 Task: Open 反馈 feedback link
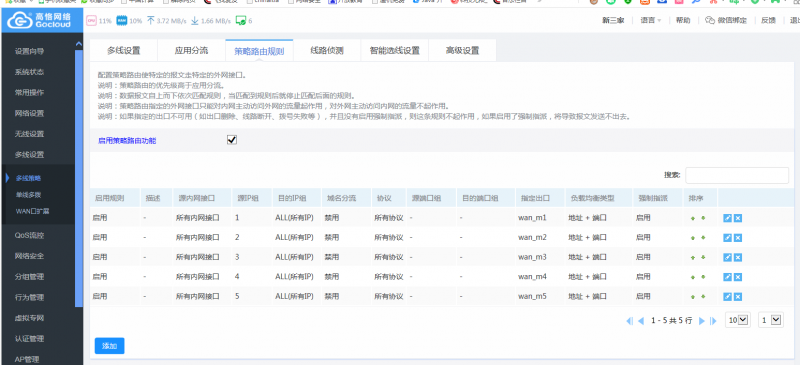click(768, 20)
